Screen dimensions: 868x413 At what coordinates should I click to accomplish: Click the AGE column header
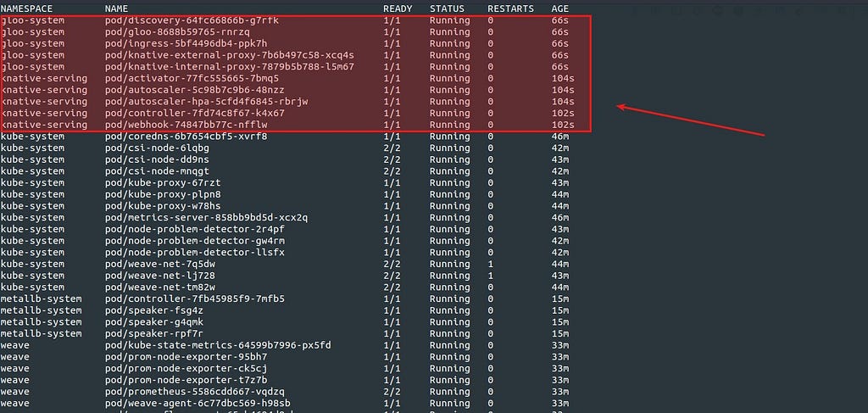[559, 8]
